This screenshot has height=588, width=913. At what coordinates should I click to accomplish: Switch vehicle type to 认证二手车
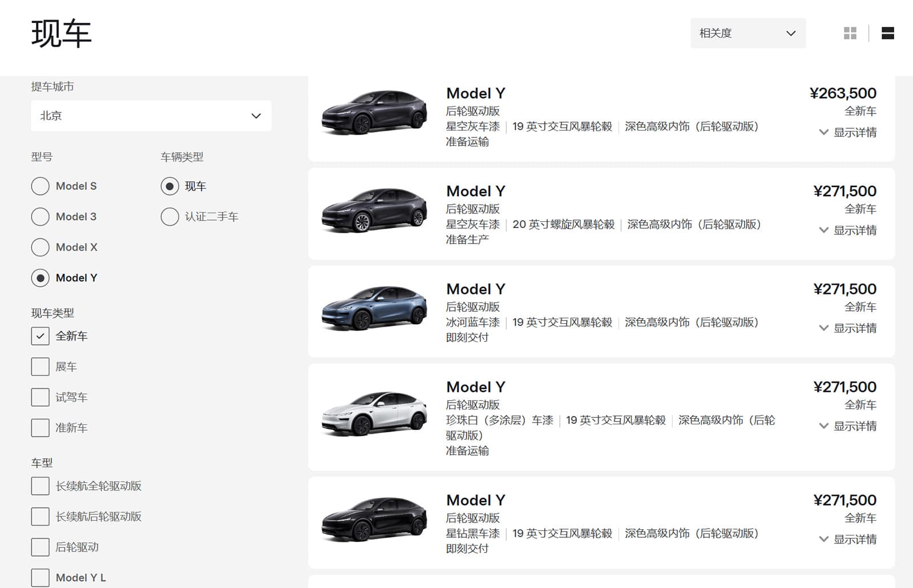coord(169,217)
